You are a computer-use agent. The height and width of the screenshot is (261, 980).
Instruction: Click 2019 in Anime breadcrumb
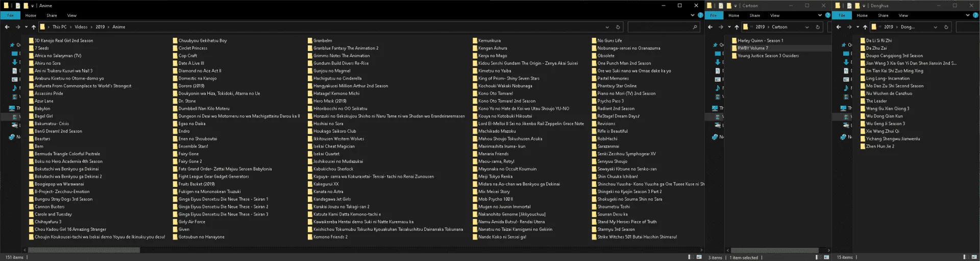[100, 27]
